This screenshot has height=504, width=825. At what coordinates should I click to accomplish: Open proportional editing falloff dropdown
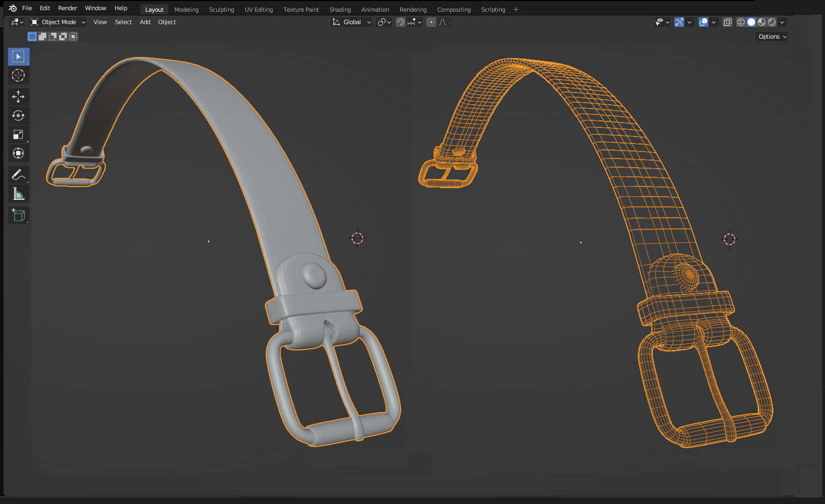tap(446, 22)
